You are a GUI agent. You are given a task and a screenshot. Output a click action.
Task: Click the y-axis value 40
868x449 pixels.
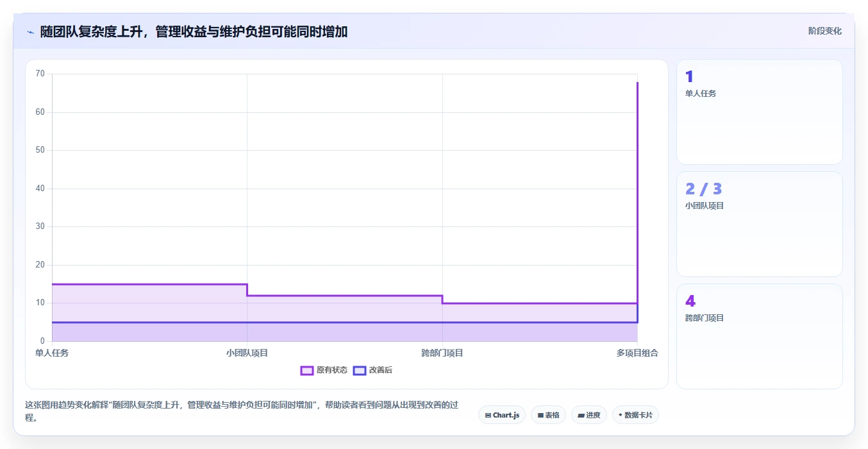[40, 189]
